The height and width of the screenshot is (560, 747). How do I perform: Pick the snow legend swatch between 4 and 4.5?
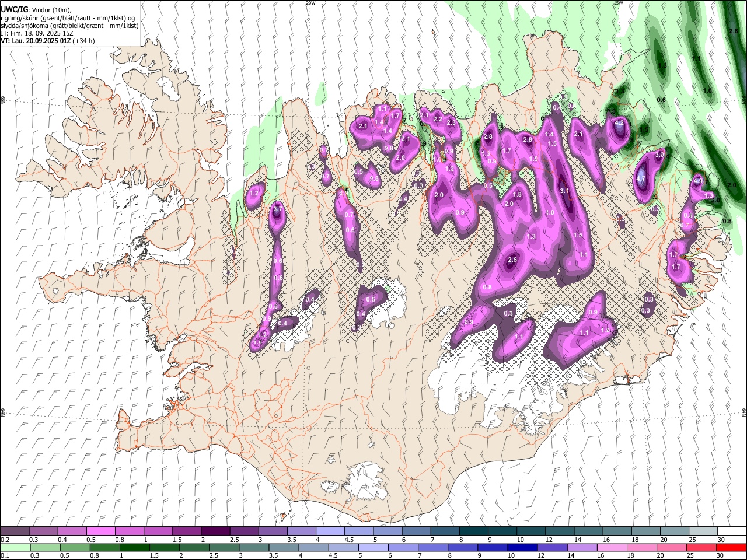point(330,531)
